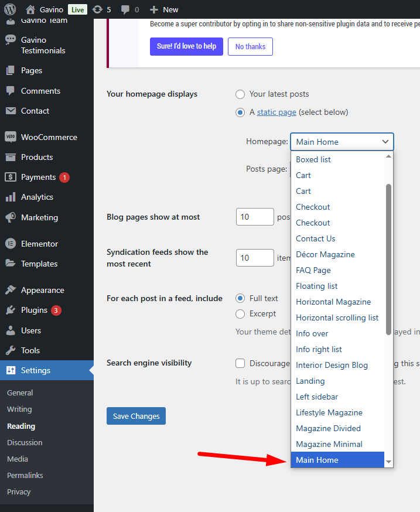The image size is (420, 512).
Task: Open the Plugins menu icon
Action: click(x=11, y=310)
